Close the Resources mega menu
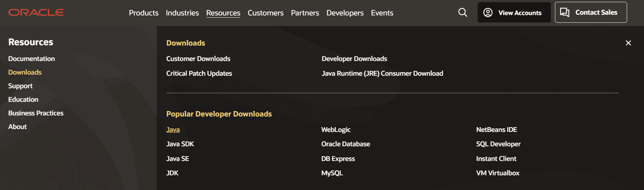Viewport: 644px width, 190px height. click(x=628, y=43)
